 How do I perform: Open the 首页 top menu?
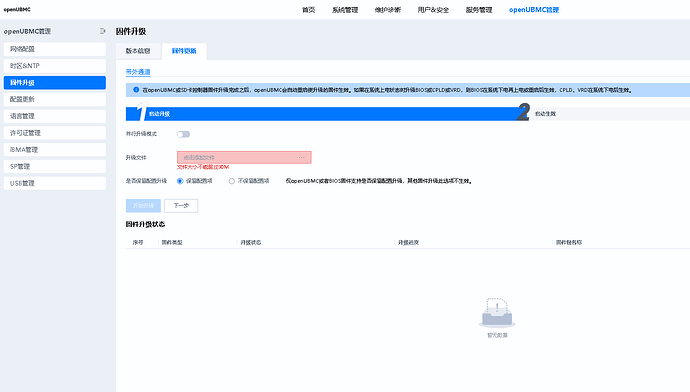pyautogui.click(x=308, y=10)
